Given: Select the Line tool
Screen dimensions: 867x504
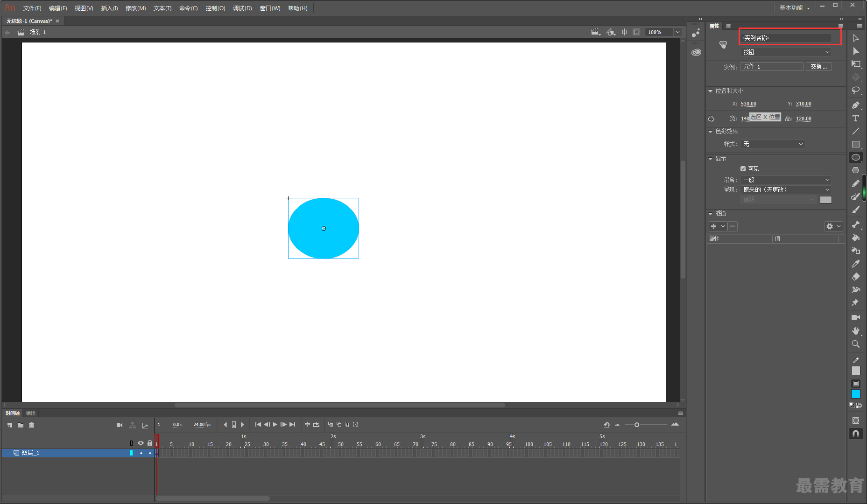Looking at the screenshot, I should [856, 131].
